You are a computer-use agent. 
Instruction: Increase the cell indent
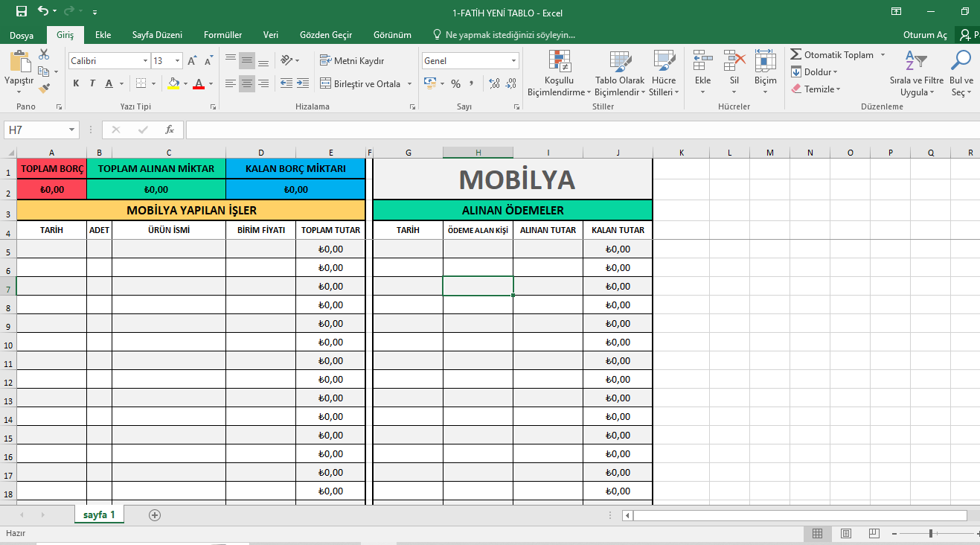coord(302,83)
